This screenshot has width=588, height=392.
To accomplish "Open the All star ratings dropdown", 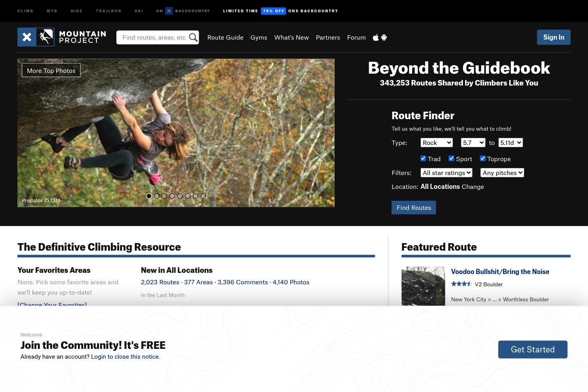I will [446, 173].
